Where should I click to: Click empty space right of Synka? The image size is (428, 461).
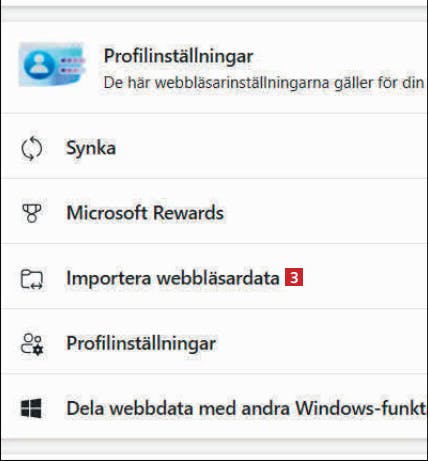(x=270, y=146)
